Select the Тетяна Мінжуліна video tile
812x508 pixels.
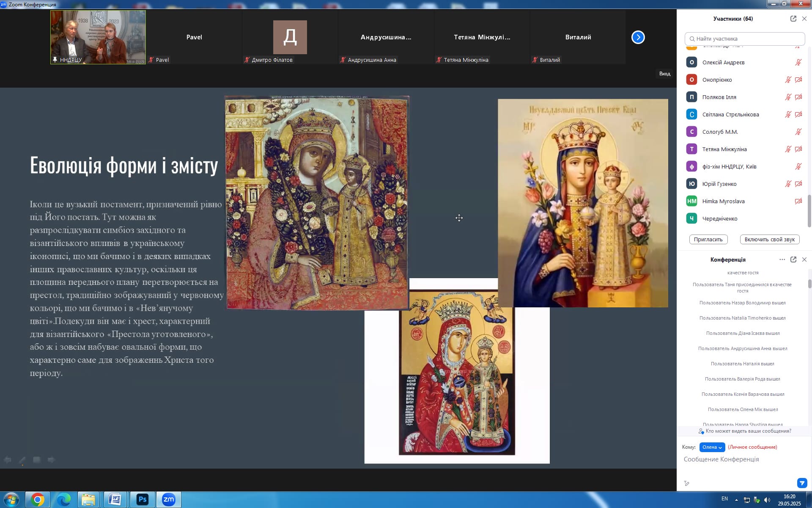(482, 37)
